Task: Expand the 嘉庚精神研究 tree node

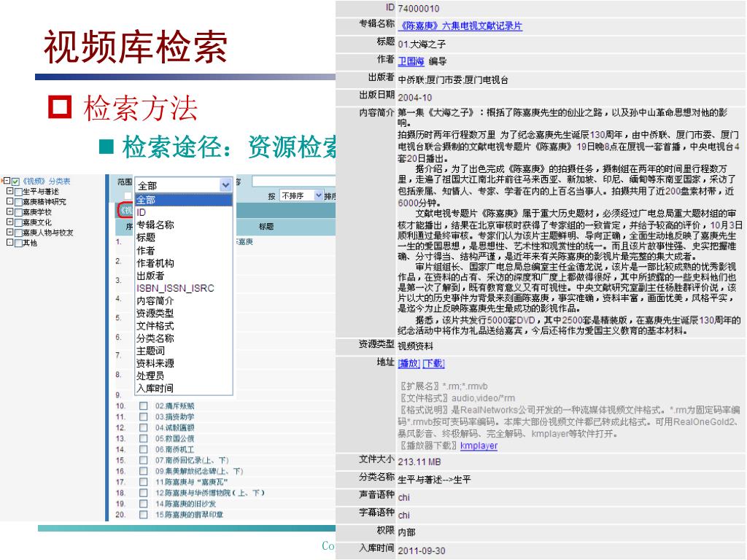Action: [x=9, y=202]
